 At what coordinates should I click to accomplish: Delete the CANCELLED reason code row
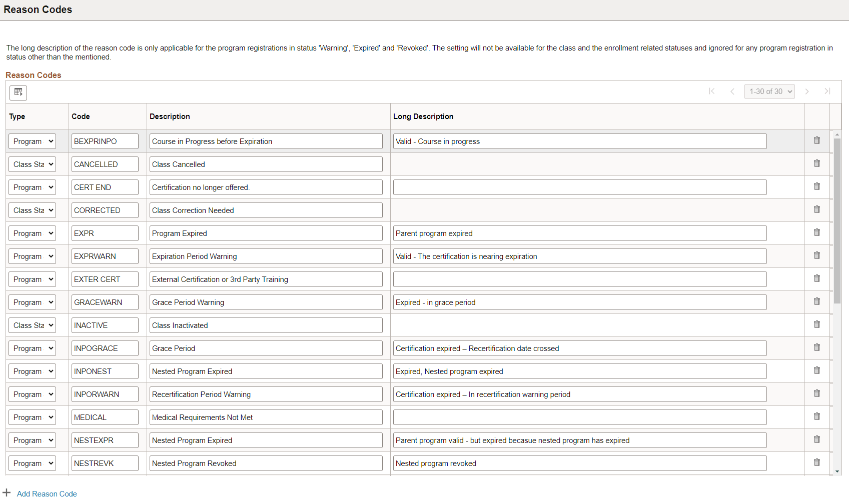pyautogui.click(x=817, y=163)
